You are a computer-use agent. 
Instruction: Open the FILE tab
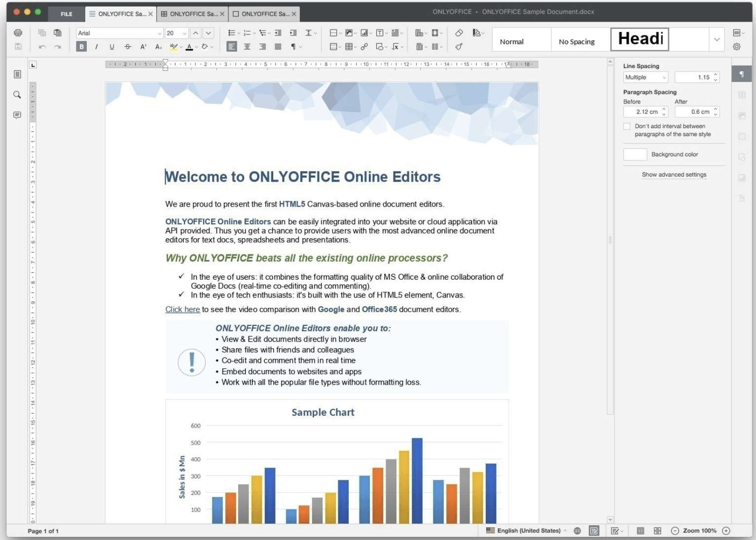coord(66,14)
